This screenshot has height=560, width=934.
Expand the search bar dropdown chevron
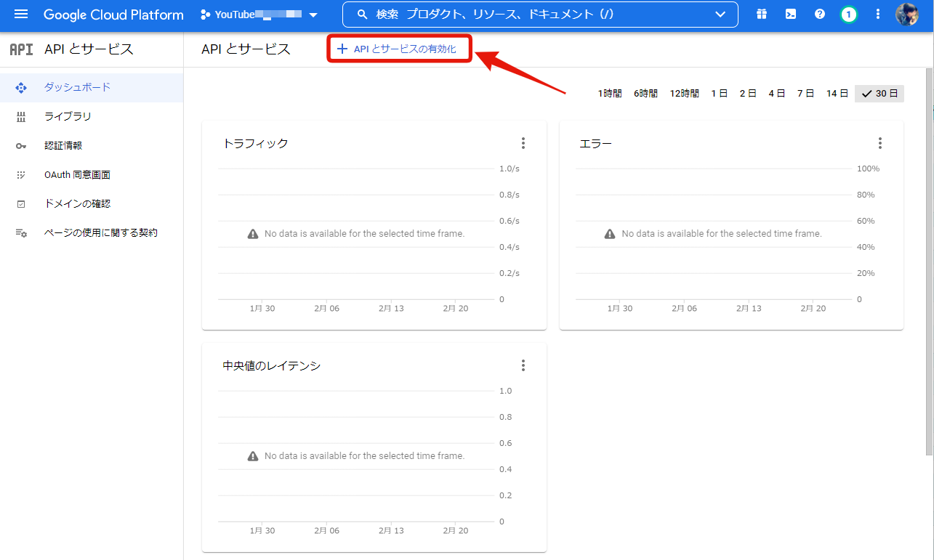[720, 15]
